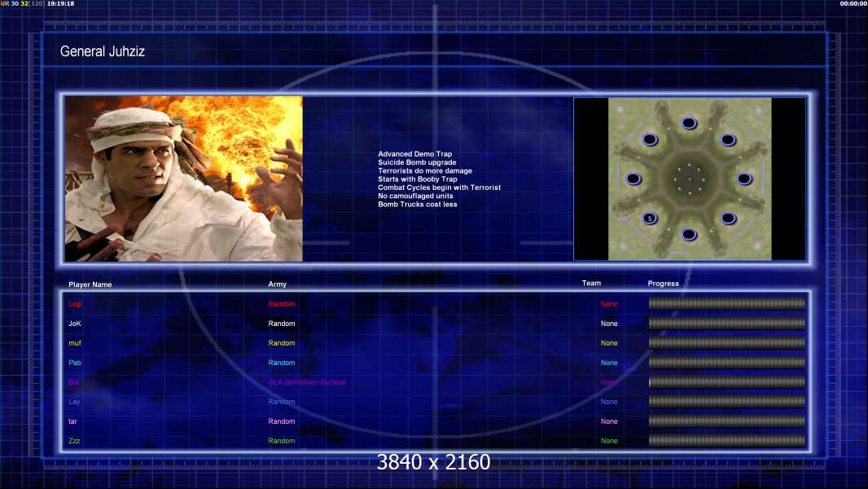Screen dimensions: 868x489
Task: Click 'Terrorists do more damage' text
Action: click(424, 170)
